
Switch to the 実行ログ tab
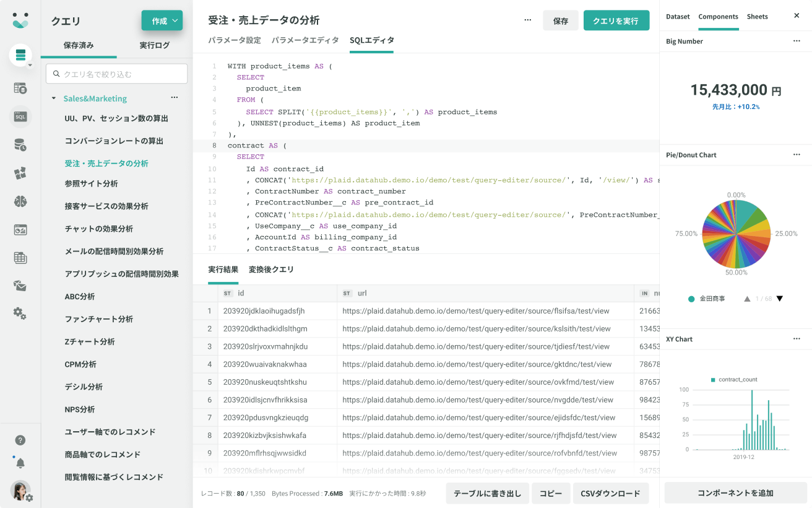(x=155, y=45)
